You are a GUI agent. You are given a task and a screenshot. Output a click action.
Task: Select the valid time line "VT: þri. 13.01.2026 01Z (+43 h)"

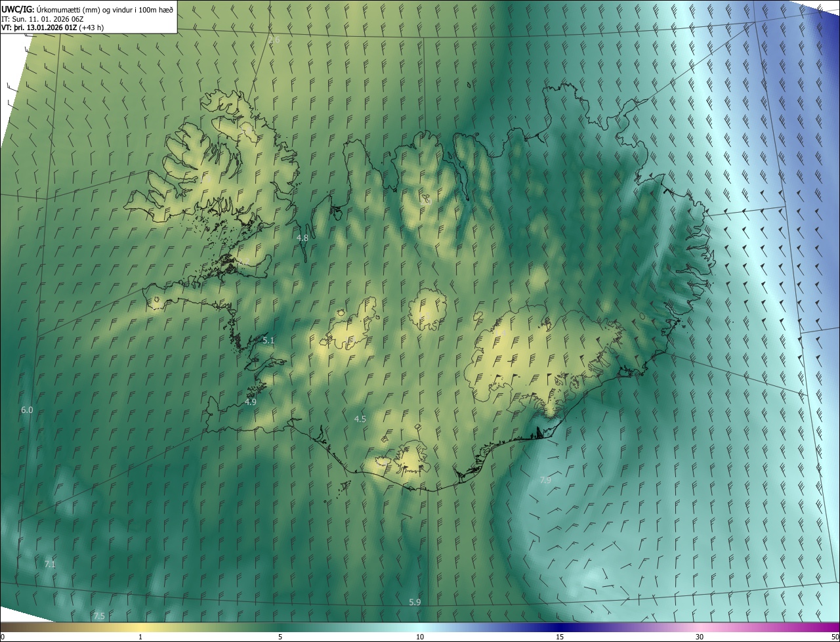(x=53, y=28)
